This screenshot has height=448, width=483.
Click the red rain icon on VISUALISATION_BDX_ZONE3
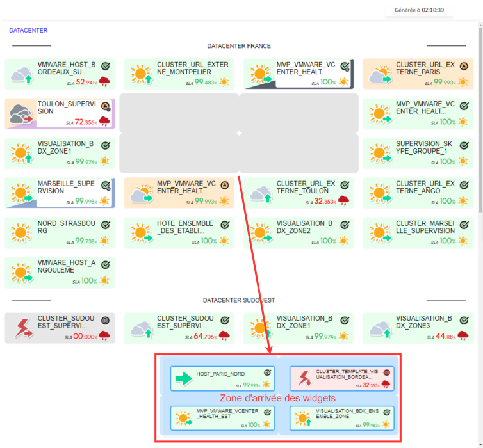pyautogui.click(x=463, y=336)
